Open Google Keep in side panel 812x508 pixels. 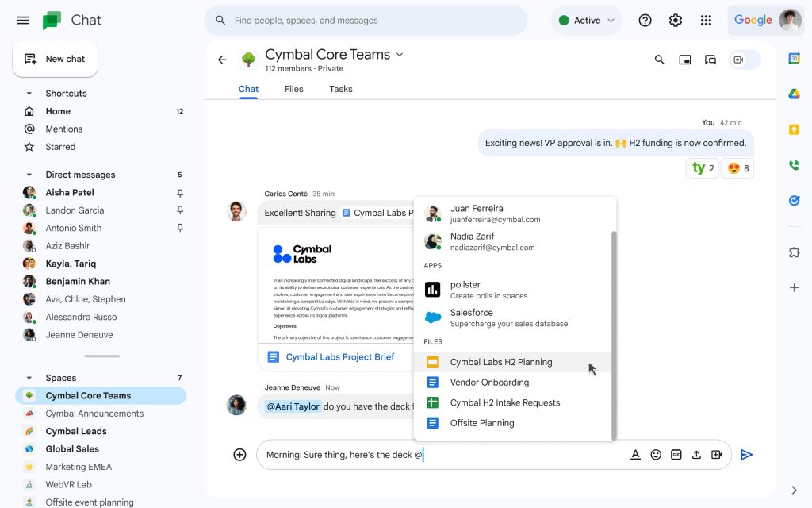point(794,129)
